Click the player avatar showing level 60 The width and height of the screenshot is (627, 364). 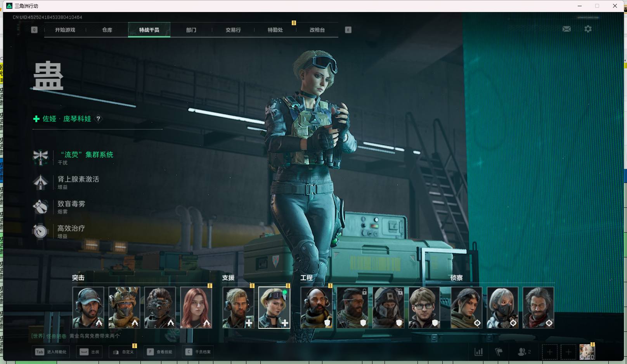(587, 352)
